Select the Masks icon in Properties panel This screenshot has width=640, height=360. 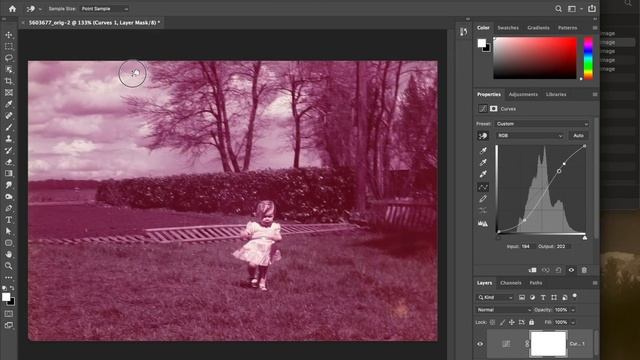click(493, 109)
